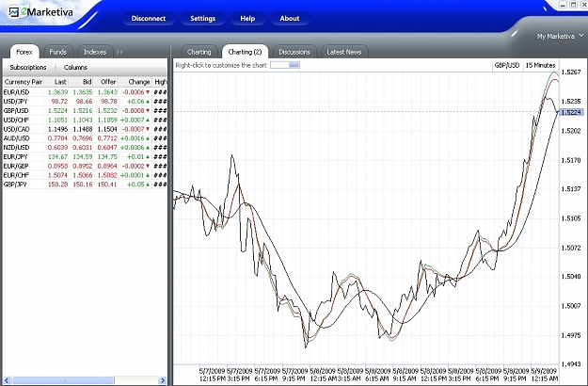Select the USD/CHF row
Viewport: 588px width, 386px height.
[85, 121]
